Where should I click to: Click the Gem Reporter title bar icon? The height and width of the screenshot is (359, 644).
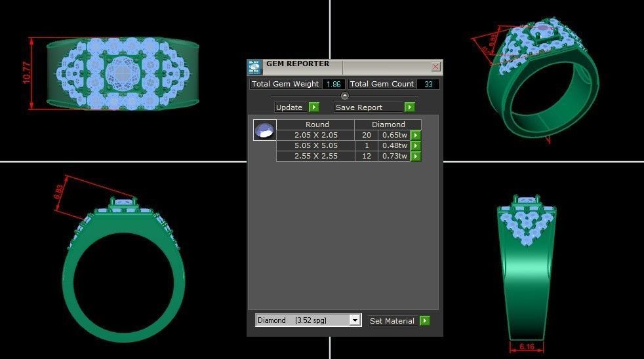click(254, 67)
